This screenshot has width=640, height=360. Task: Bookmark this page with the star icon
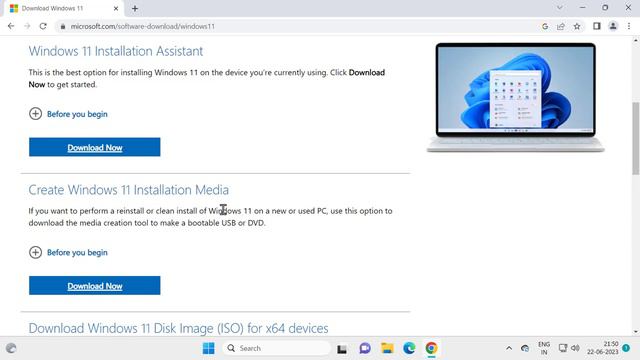click(577, 27)
